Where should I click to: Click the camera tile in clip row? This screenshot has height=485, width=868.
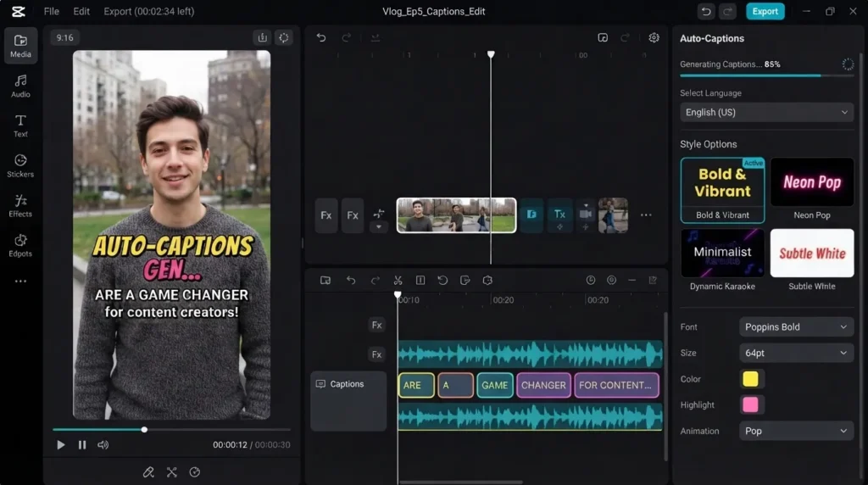point(586,215)
